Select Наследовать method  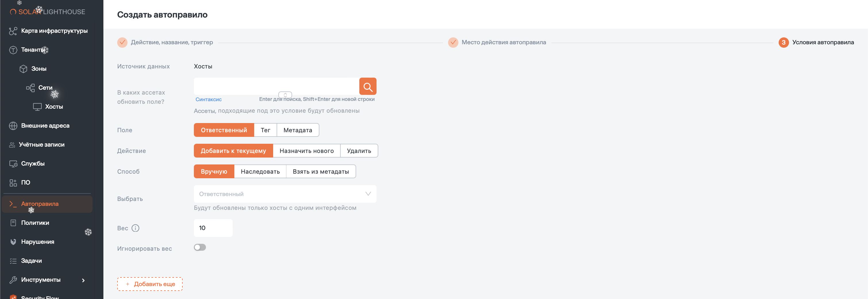click(260, 172)
